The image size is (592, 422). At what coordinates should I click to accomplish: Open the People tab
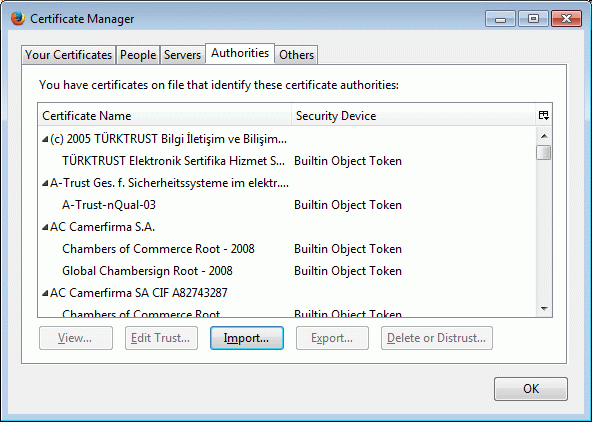[138, 55]
